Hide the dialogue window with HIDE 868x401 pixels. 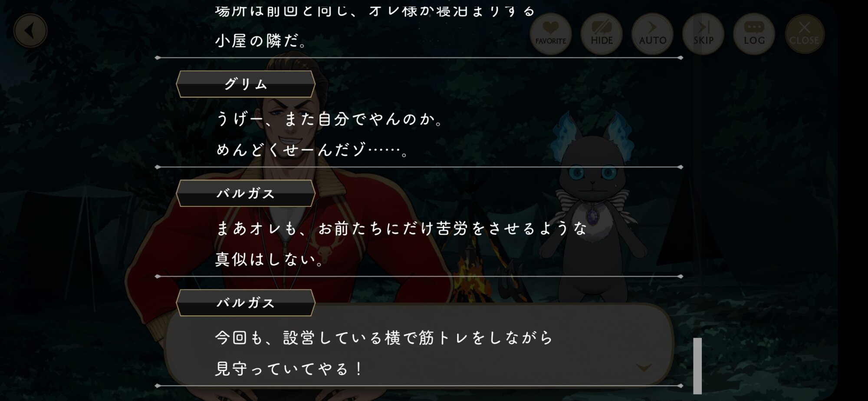click(602, 34)
